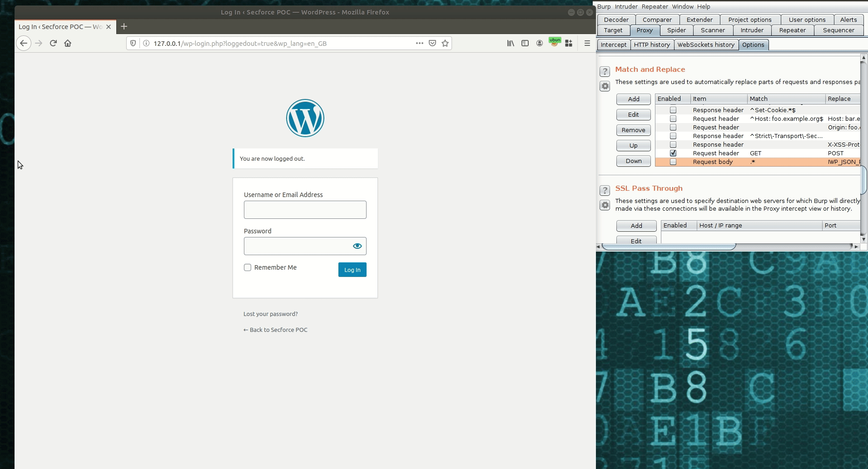The image size is (868, 469).
Task: Open Firefox account icon
Action: coord(540,43)
